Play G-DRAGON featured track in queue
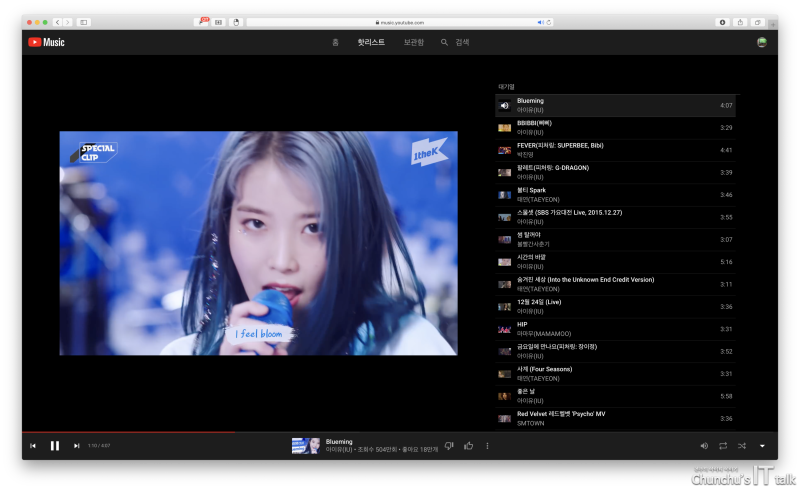The image size is (800, 489). 615,173
